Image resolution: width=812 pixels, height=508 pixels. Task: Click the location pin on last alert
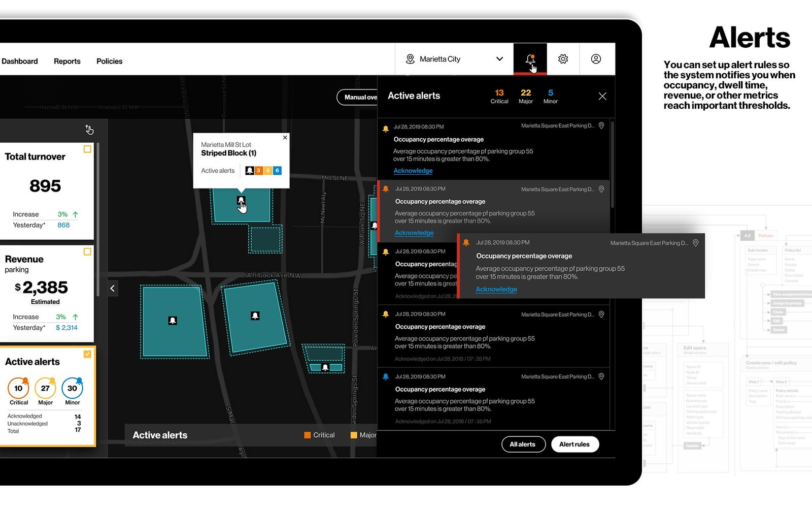click(x=601, y=376)
